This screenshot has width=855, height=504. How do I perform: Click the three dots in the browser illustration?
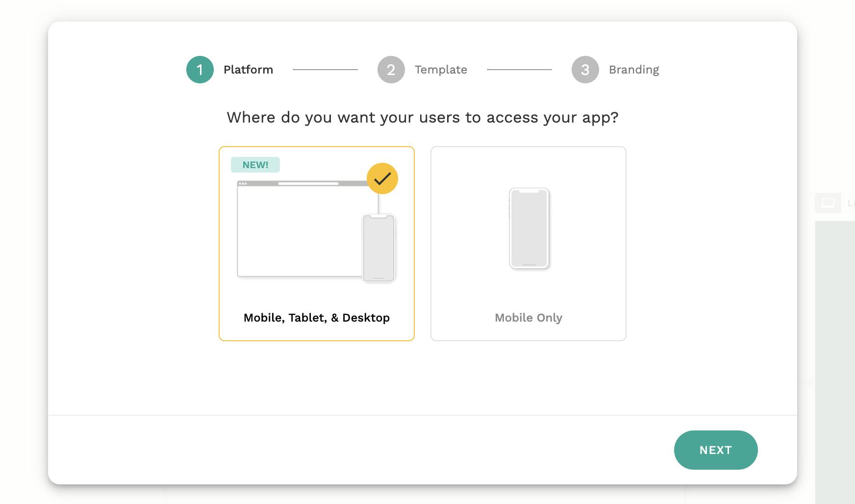[243, 183]
